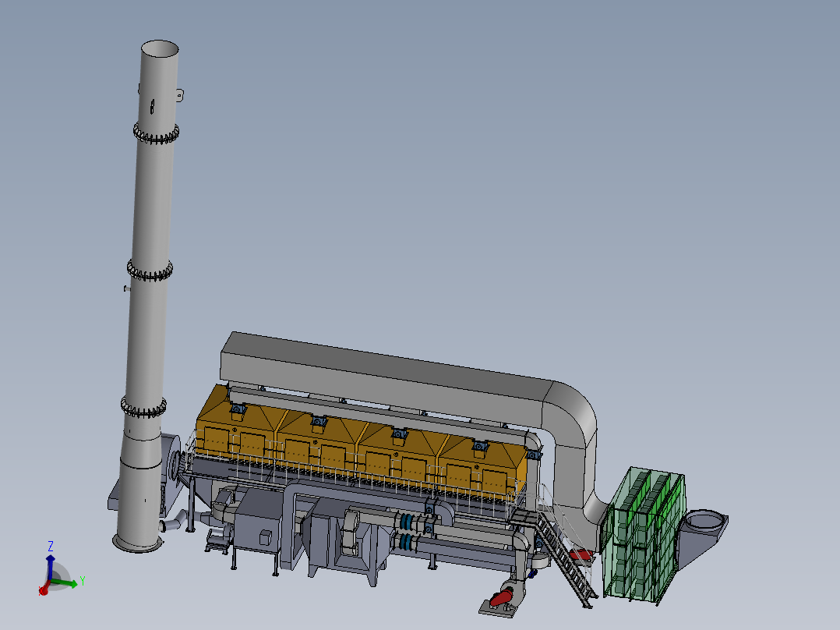Screen dimensions: 840x630
Task: Click the blue Z axis of the triad
Action: [51, 568]
